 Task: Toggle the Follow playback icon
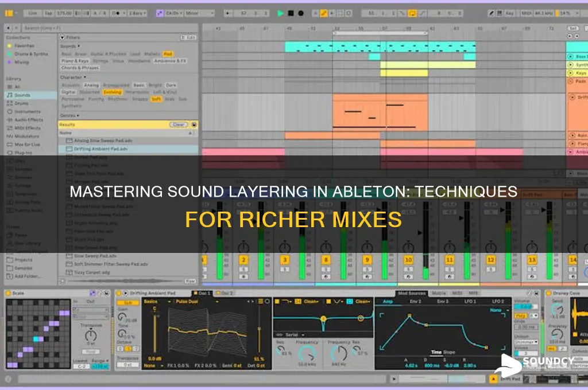(229, 13)
